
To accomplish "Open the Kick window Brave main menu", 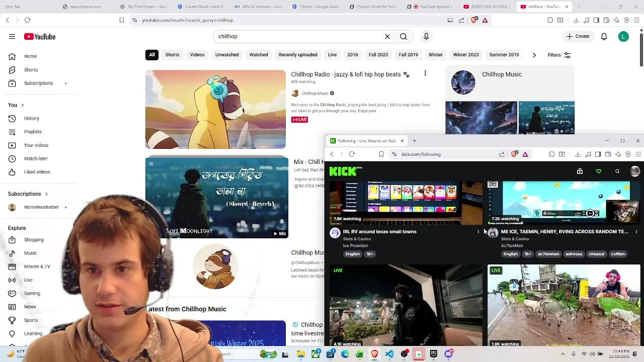I will (x=638, y=154).
